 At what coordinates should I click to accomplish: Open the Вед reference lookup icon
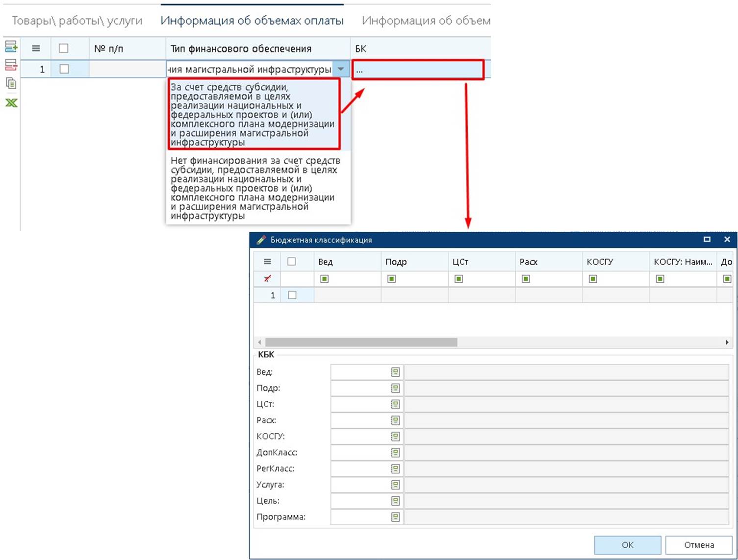395,372
